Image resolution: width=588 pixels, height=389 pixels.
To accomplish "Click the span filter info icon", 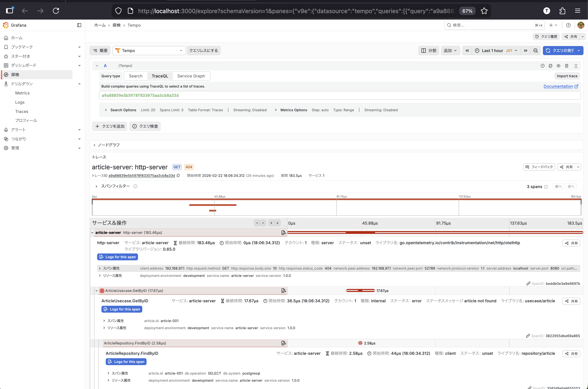I will 135,186.
